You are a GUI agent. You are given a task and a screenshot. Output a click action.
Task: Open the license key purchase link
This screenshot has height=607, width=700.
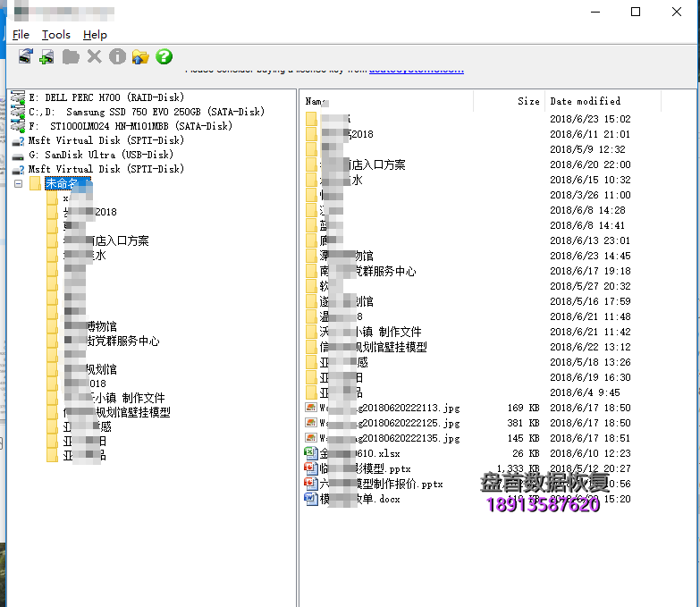point(416,70)
